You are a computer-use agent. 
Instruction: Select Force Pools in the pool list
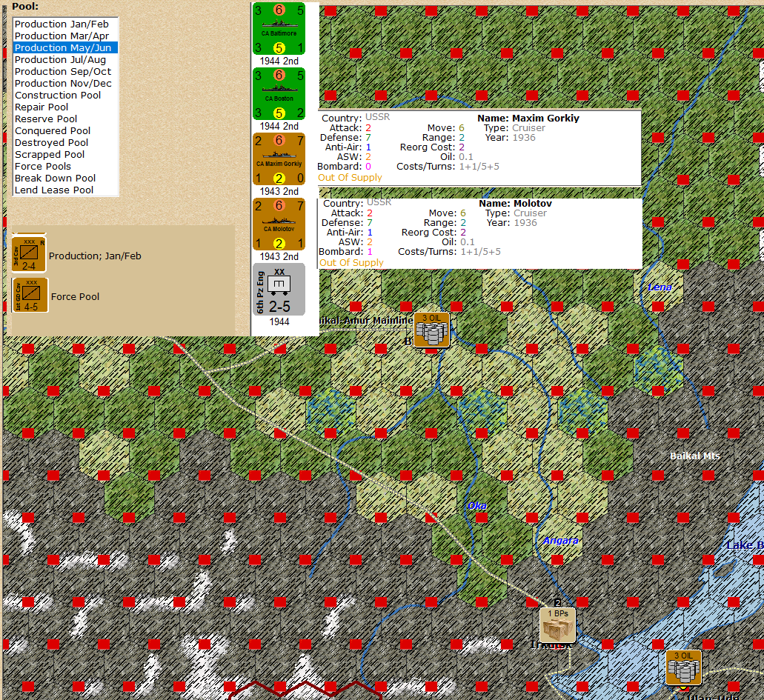pos(65,166)
